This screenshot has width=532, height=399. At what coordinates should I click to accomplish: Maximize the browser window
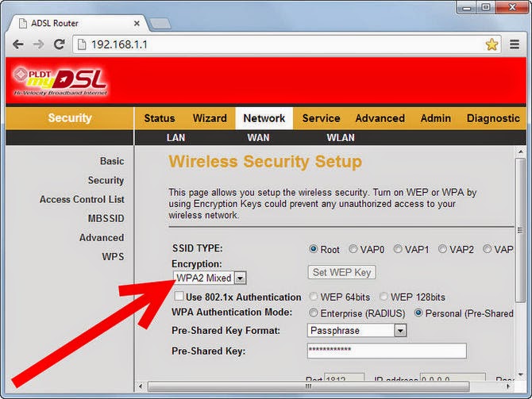(x=486, y=7)
